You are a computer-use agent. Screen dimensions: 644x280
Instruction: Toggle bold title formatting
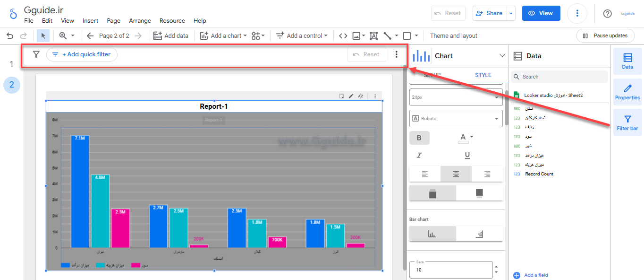pos(419,138)
